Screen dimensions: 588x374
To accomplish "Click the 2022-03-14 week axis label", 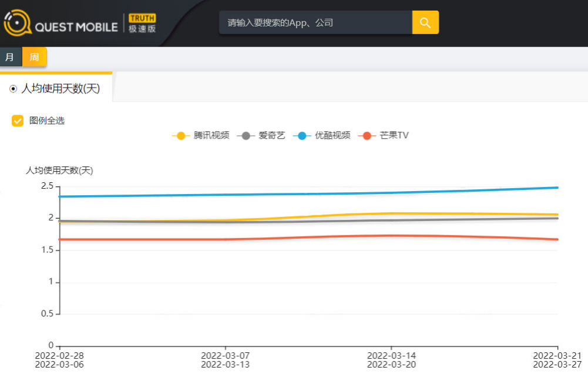I will pos(391,360).
